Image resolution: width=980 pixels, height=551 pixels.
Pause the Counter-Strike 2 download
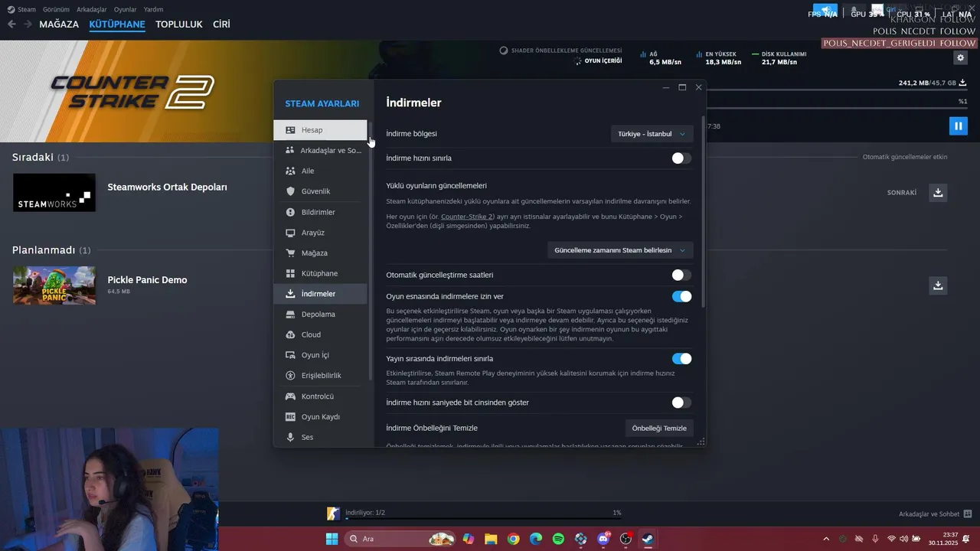(958, 126)
